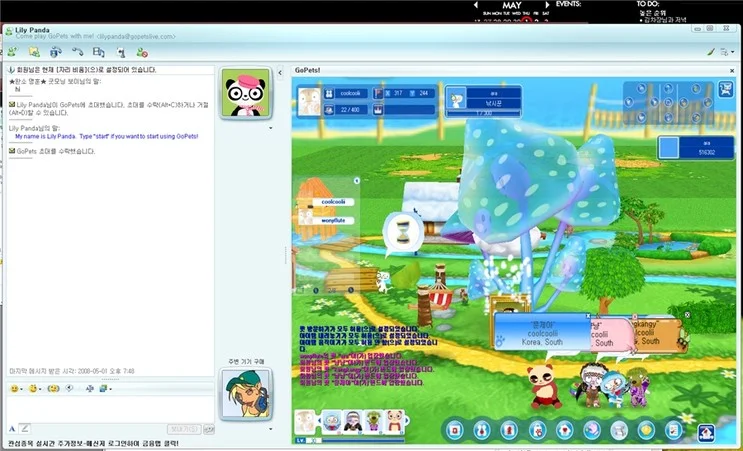Click the share files folder icon

click(x=34, y=51)
